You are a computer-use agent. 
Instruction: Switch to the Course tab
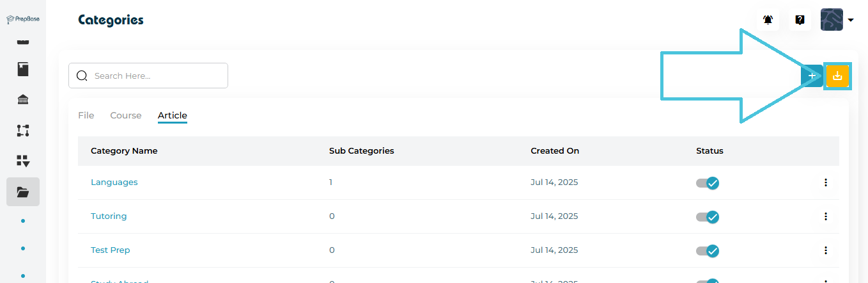126,116
